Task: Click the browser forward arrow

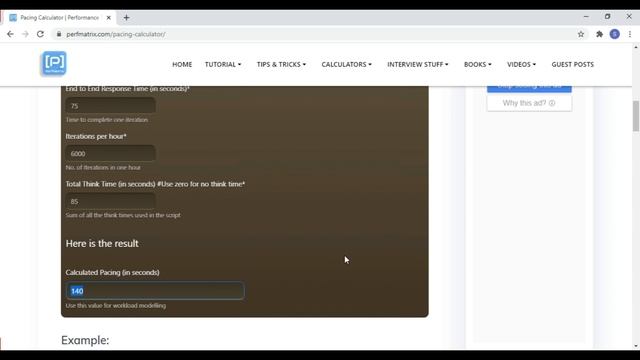Action: [x=25, y=34]
